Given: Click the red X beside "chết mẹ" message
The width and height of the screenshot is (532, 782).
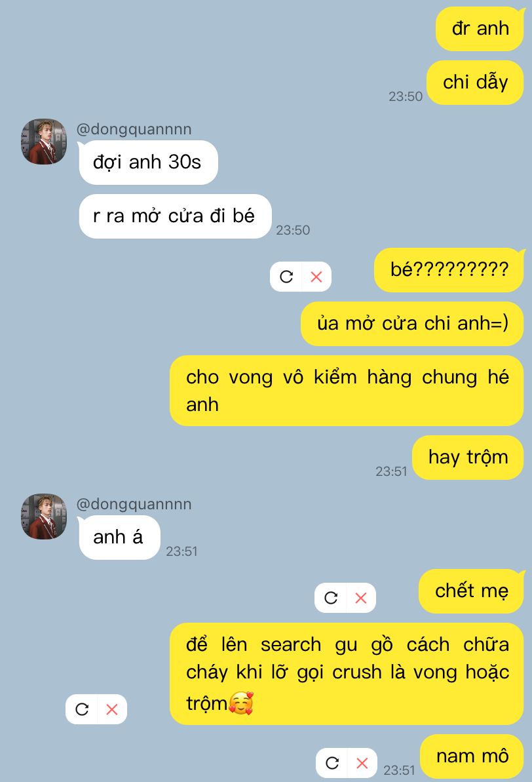Looking at the screenshot, I should (x=361, y=598).
